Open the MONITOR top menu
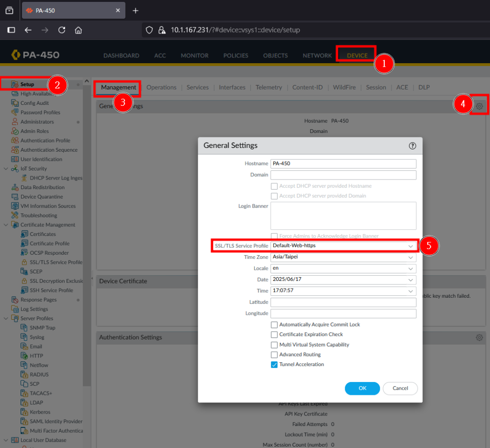Screen dimensions: 490x448 click(x=194, y=56)
